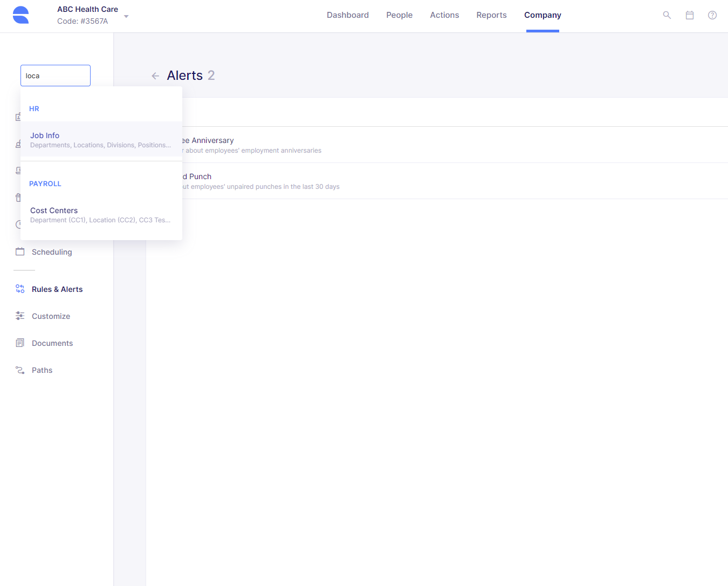Click the back arrow beside Alerts
Image resolution: width=728 pixels, height=586 pixels.
click(x=155, y=76)
